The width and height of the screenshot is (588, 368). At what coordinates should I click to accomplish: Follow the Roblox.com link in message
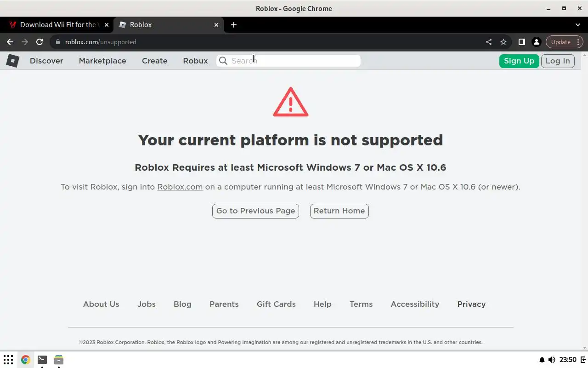pyautogui.click(x=180, y=187)
